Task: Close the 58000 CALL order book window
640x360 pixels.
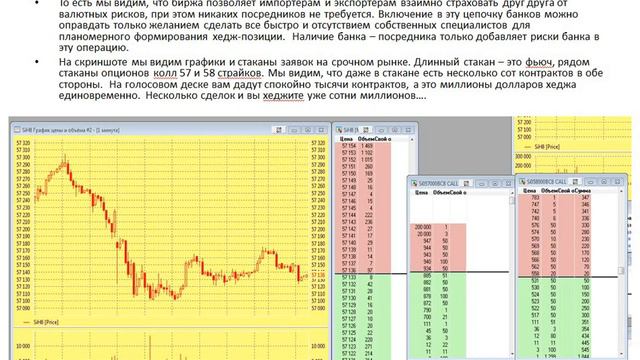Action: (617, 182)
